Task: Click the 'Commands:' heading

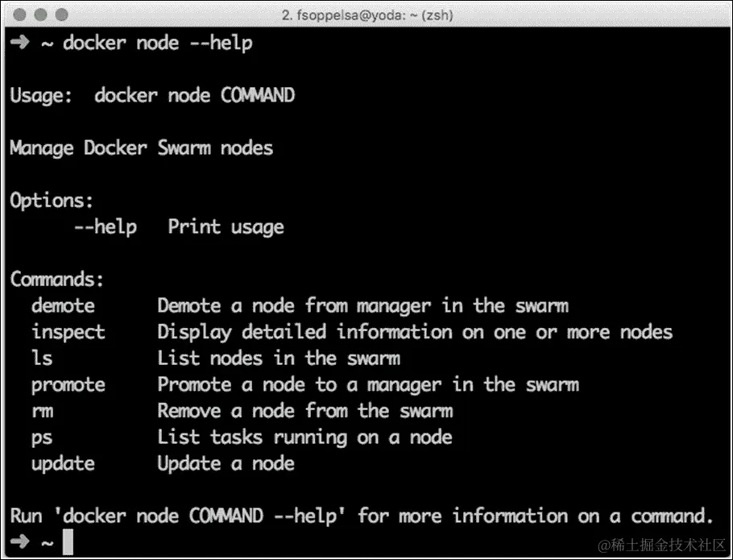Action: [56, 280]
